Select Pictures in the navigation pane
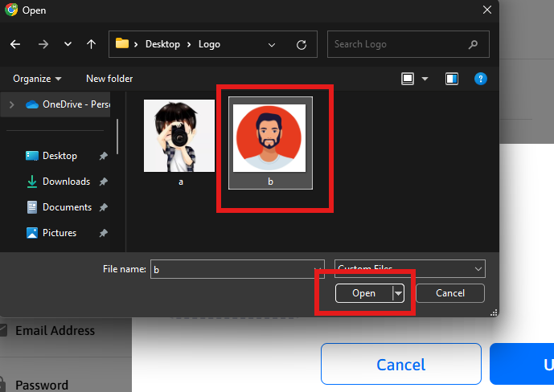This screenshot has height=392, width=554. 60,233
